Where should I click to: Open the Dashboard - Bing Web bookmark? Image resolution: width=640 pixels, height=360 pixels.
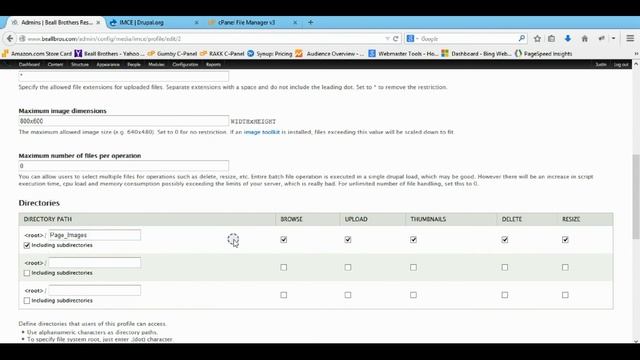(x=476, y=53)
